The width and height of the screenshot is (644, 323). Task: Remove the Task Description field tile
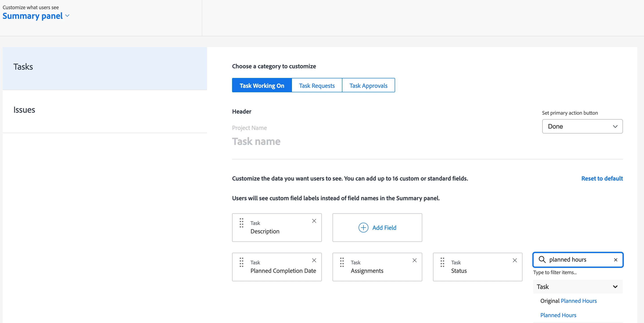coord(314,221)
